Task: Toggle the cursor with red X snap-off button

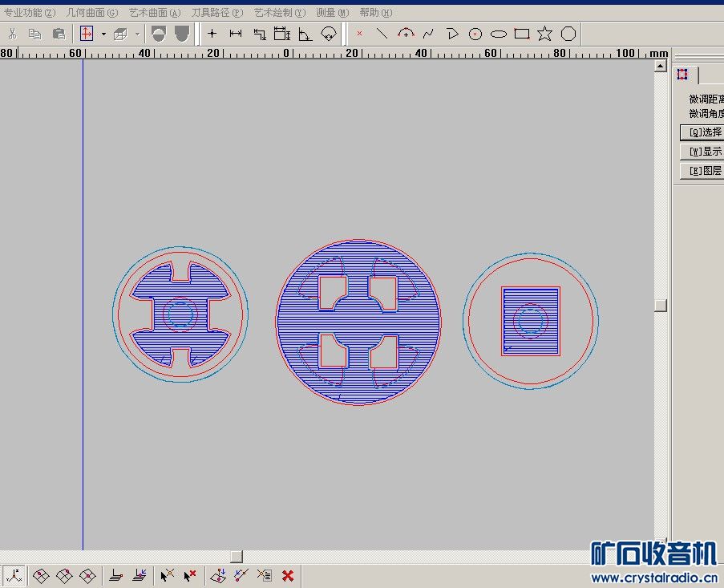Action: coord(190,575)
